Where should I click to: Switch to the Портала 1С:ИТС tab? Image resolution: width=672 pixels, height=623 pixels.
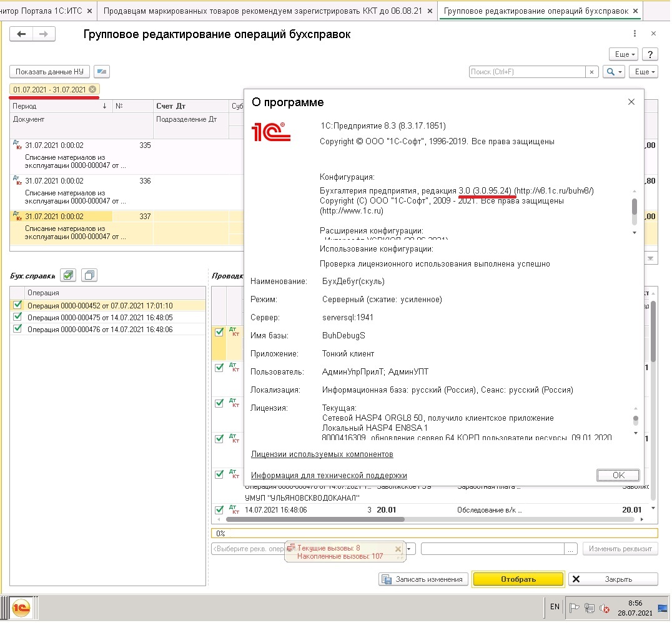(x=41, y=11)
